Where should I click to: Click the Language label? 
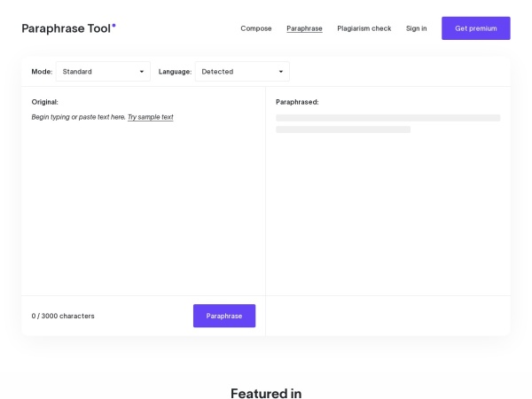tap(175, 72)
